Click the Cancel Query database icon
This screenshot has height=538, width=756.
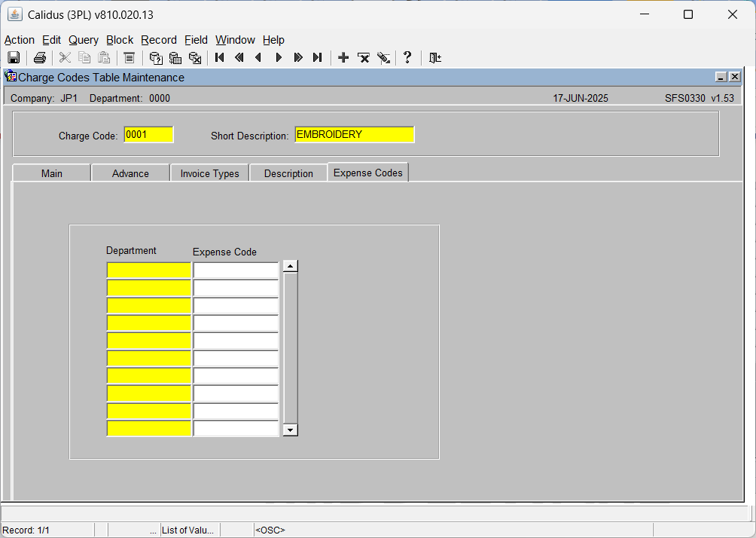(x=195, y=58)
